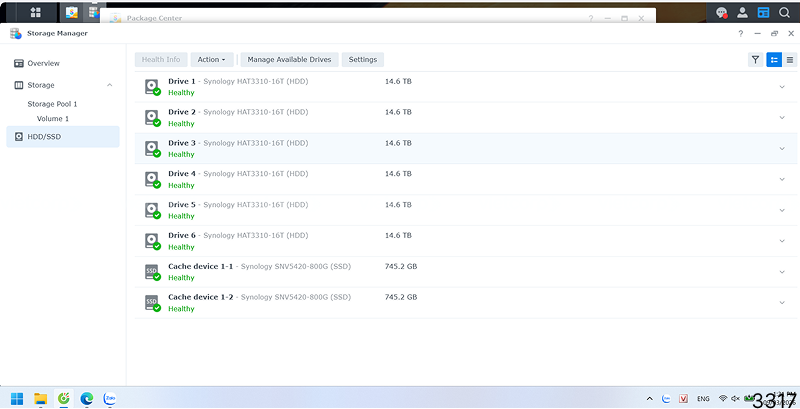Open the volume speaker tray icon

[735, 398]
